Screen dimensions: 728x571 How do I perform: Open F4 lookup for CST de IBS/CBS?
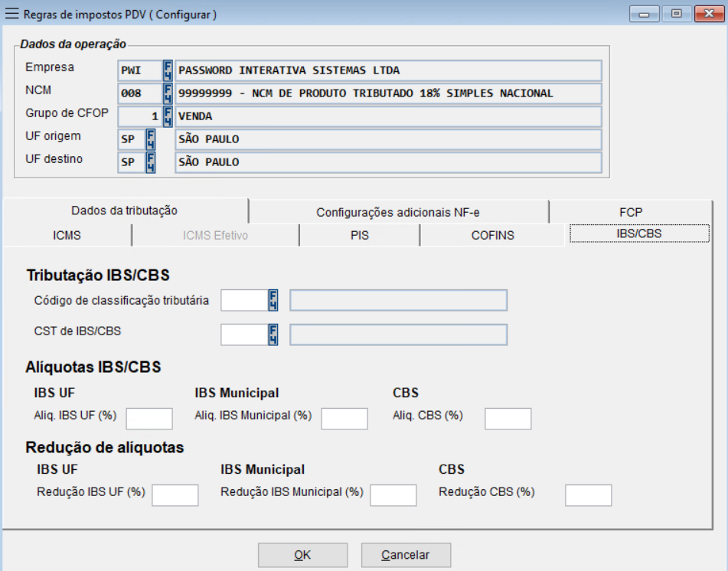(273, 334)
